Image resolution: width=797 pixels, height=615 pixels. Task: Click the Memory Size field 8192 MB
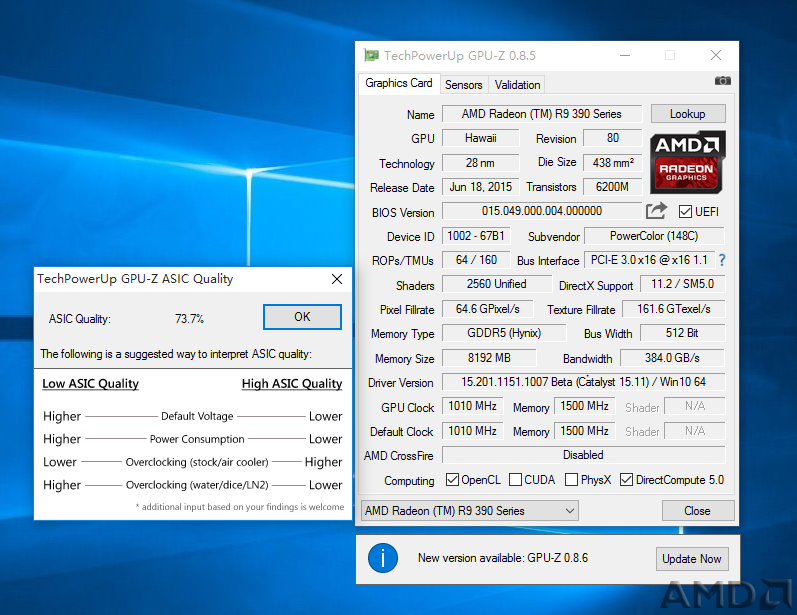[x=489, y=358]
